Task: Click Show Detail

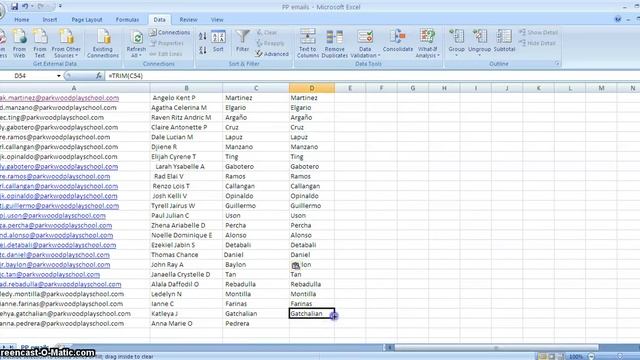Action: [x=538, y=32]
